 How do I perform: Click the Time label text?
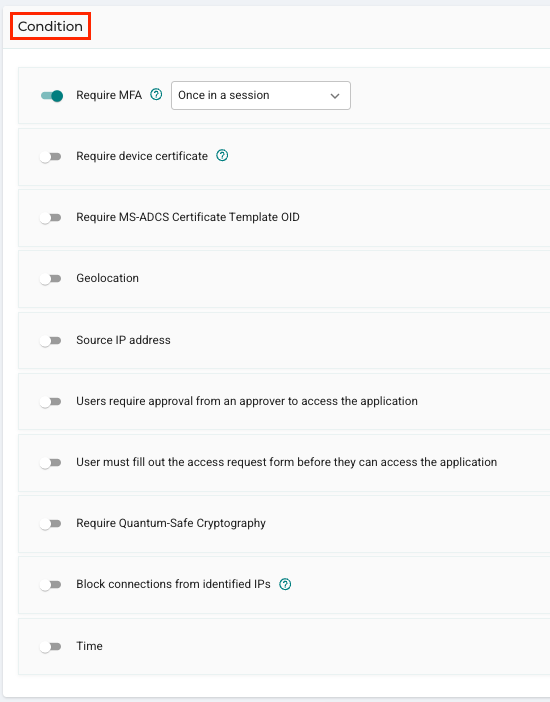coord(89,646)
